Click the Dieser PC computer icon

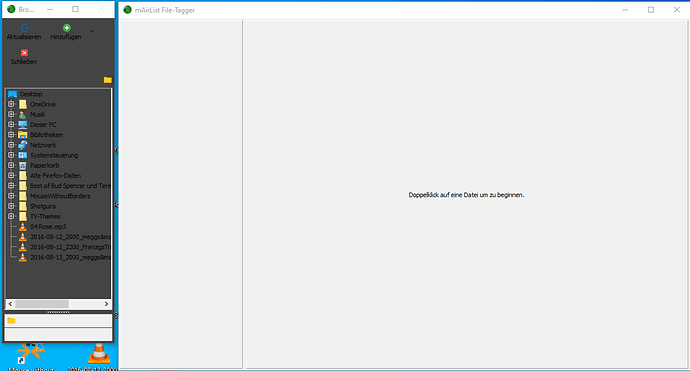(x=23, y=125)
